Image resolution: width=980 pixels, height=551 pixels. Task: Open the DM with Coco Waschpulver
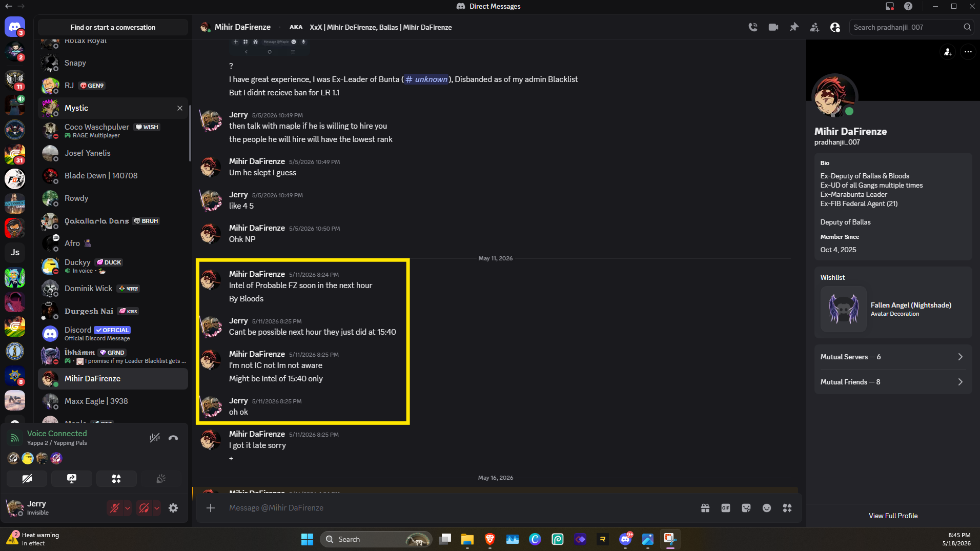[x=113, y=131]
